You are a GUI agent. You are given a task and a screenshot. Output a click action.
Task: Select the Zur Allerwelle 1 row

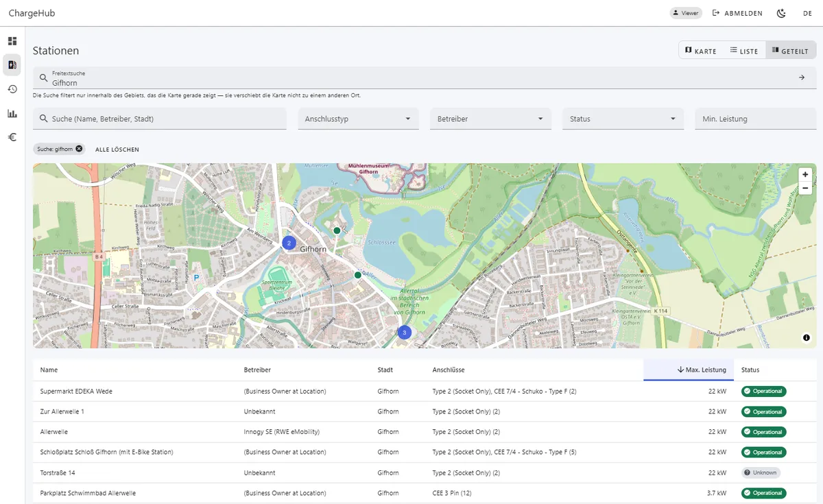pyautogui.click(x=425, y=411)
